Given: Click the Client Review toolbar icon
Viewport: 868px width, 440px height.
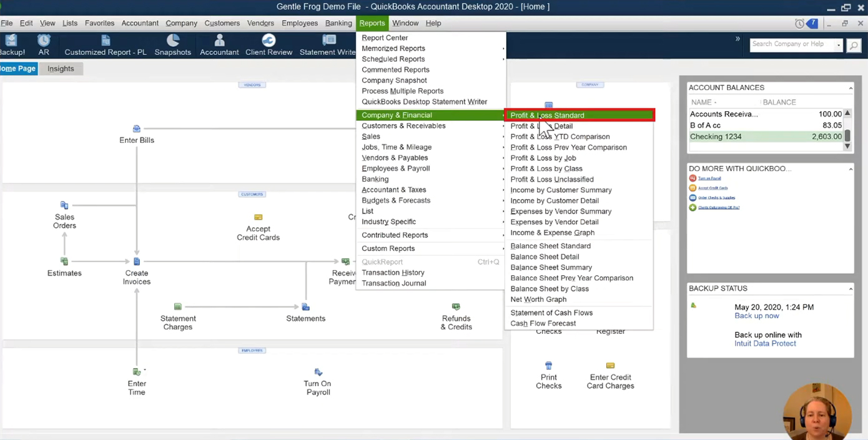Looking at the screenshot, I should tap(269, 40).
